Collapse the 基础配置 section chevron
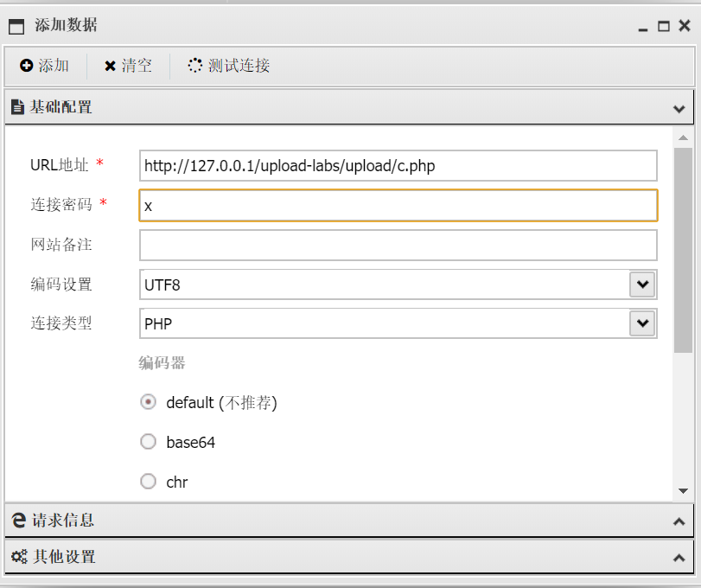Screen dimensions: 701x588 pos(679,109)
